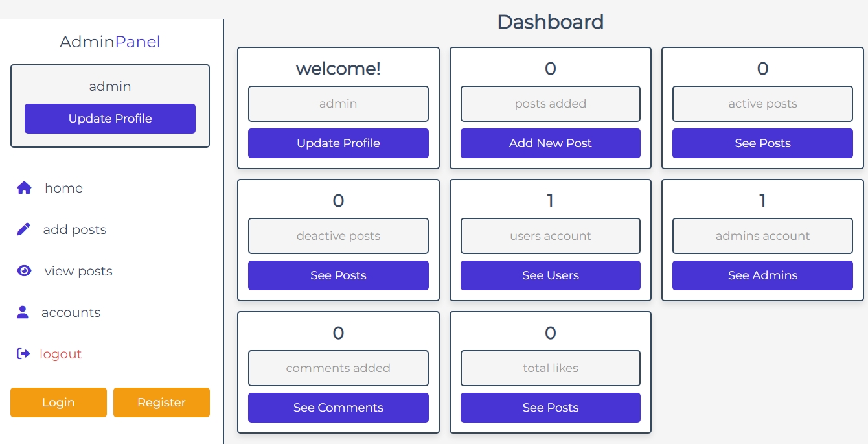Click the See Comments button

pos(338,408)
